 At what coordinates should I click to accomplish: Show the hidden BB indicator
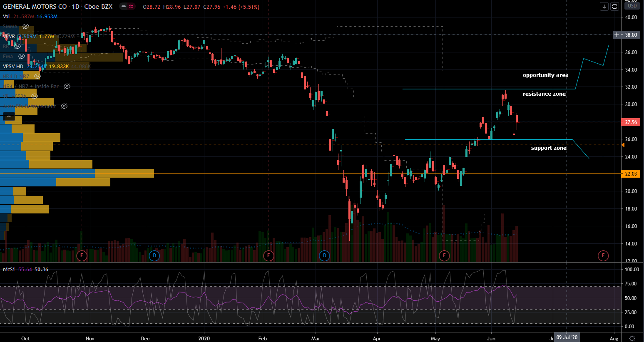click(17, 47)
